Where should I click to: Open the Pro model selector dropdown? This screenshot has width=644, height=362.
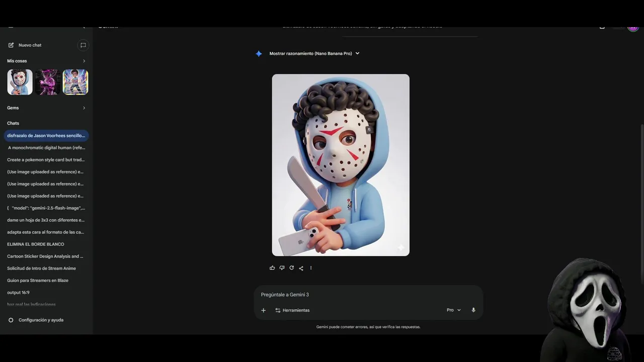(453, 310)
